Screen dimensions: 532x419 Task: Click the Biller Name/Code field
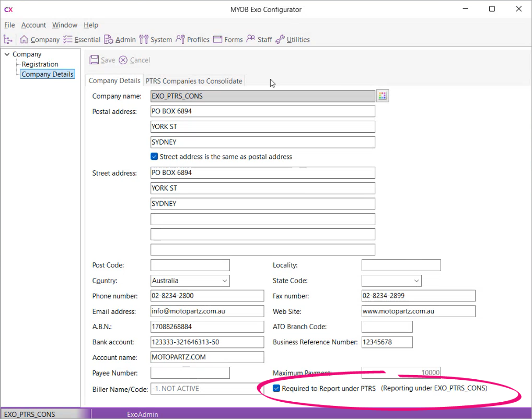tap(207, 389)
